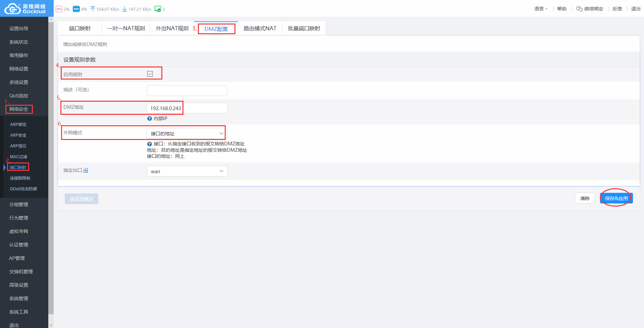The width and height of the screenshot is (644, 328).
Task: Click the RAM usage icon
Action: coord(76,9)
